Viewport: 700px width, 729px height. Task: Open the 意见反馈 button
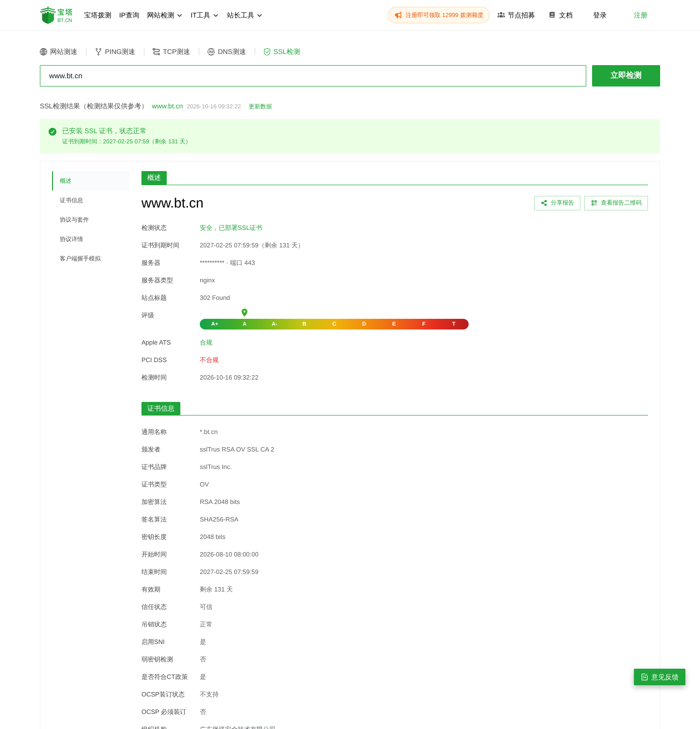tap(660, 677)
